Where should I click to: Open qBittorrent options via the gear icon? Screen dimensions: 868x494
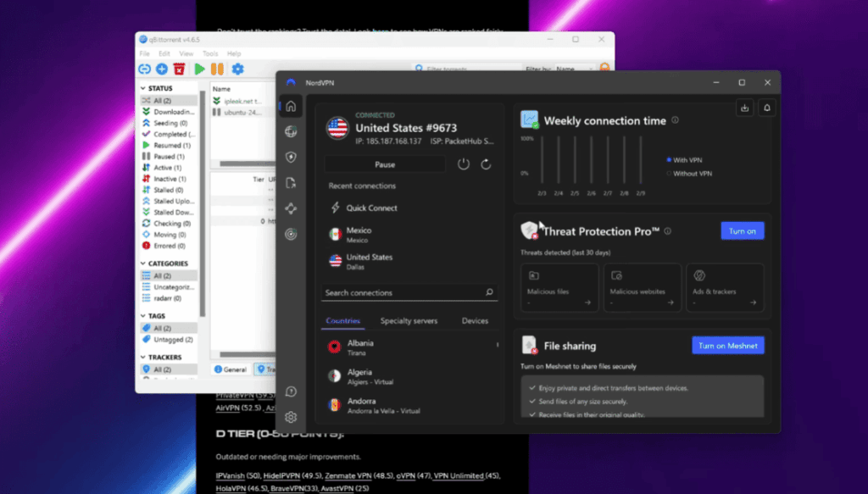[x=236, y=69]
